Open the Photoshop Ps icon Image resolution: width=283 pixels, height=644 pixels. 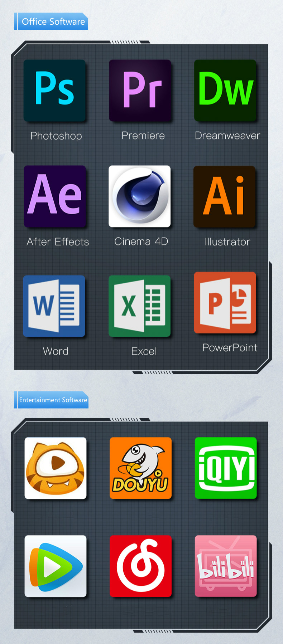click(x=54, y=91)
